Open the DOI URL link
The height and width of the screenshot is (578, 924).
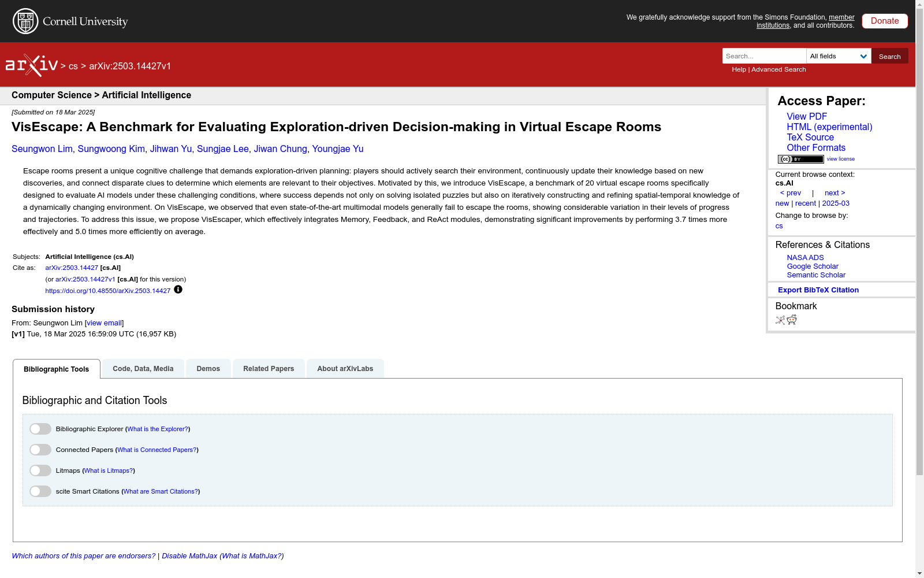coord(108,291)
